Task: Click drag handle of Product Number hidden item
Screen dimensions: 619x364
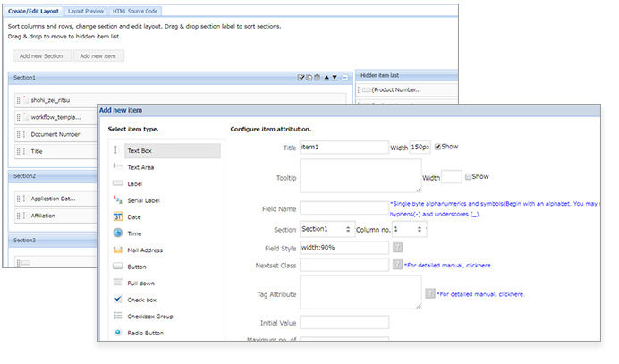Action: click(360, 89)
